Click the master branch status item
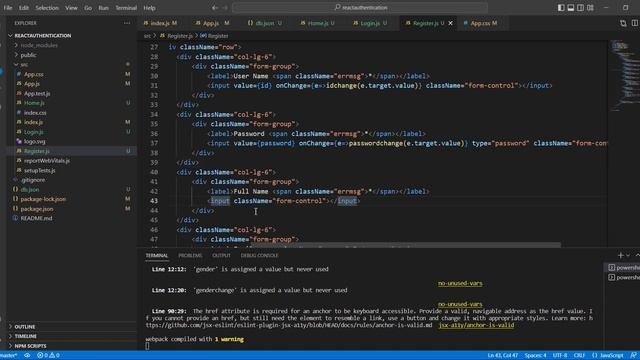Viewport: 640px width, 360px height. [x=9, y=356]
